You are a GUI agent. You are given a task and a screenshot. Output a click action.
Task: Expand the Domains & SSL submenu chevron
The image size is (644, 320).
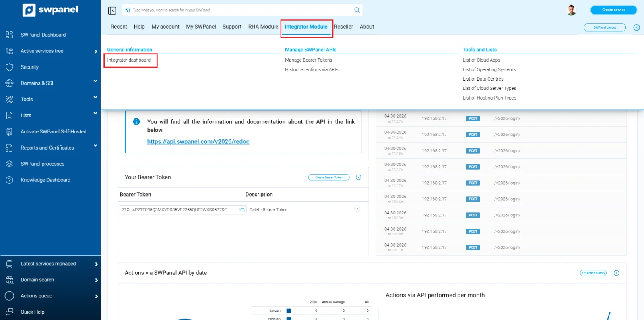coord(95,81)
